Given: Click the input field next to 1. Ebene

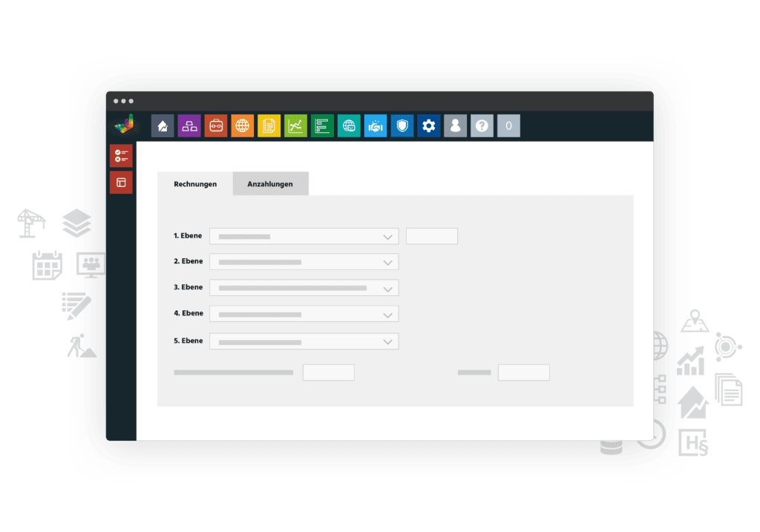Looking at the screenshot, I should pos(432,237).
